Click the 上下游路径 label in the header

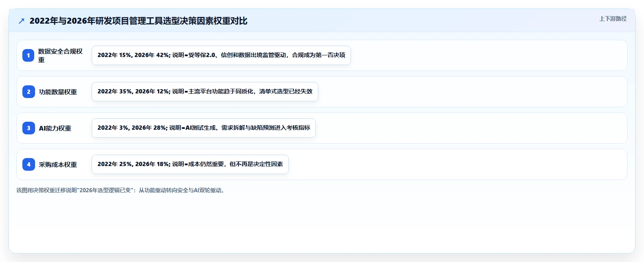613,19
